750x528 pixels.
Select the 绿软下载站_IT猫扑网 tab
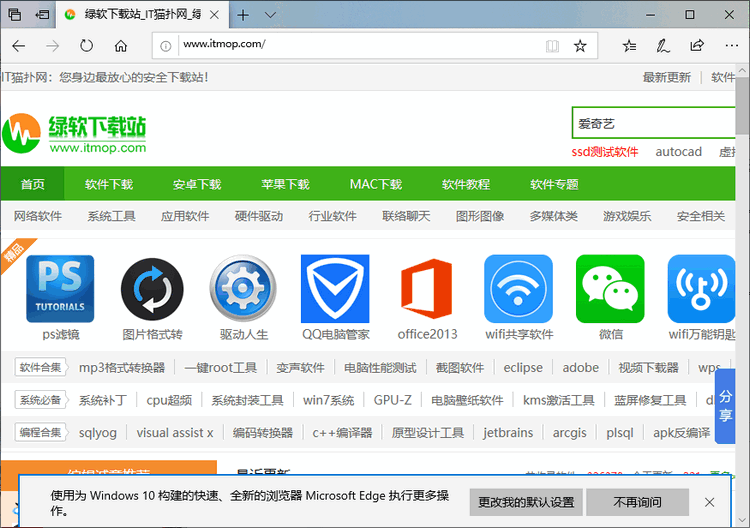click(x=142, y=15)
